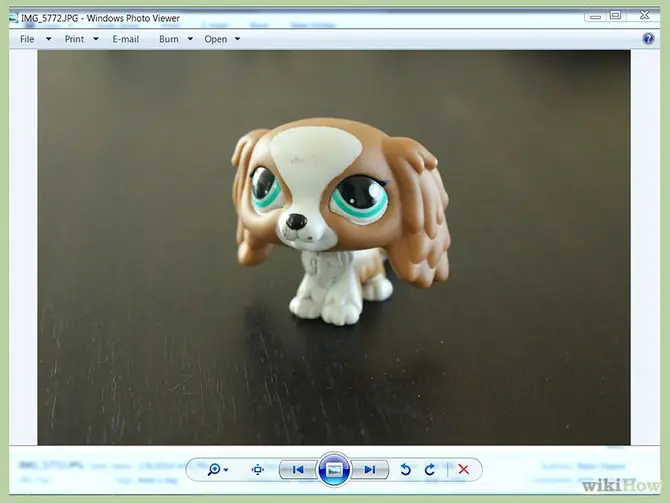The width and height of the screenshot is (670, 503).
Task: Click the Photo Viewer title bar icon
Action: (x=14, y=18)
